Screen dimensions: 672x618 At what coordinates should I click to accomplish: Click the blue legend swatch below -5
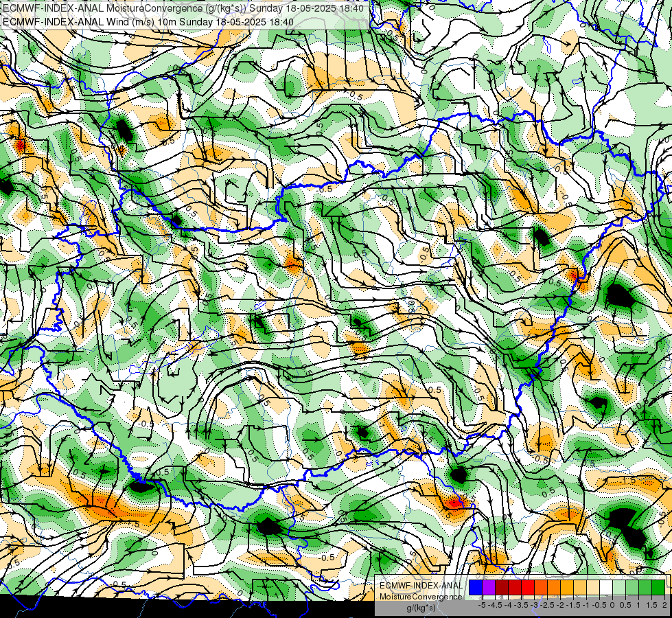[x=476, y=587]
